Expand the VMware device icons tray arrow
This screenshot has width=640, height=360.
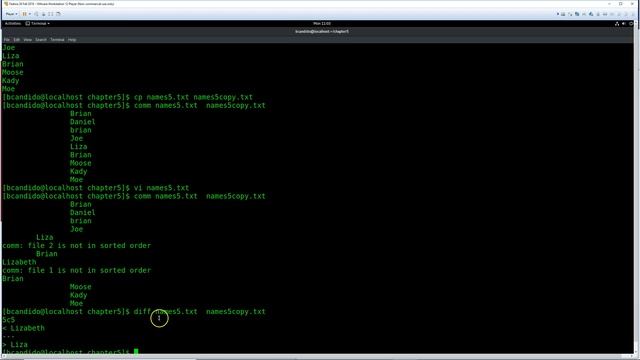click(558, 14)
